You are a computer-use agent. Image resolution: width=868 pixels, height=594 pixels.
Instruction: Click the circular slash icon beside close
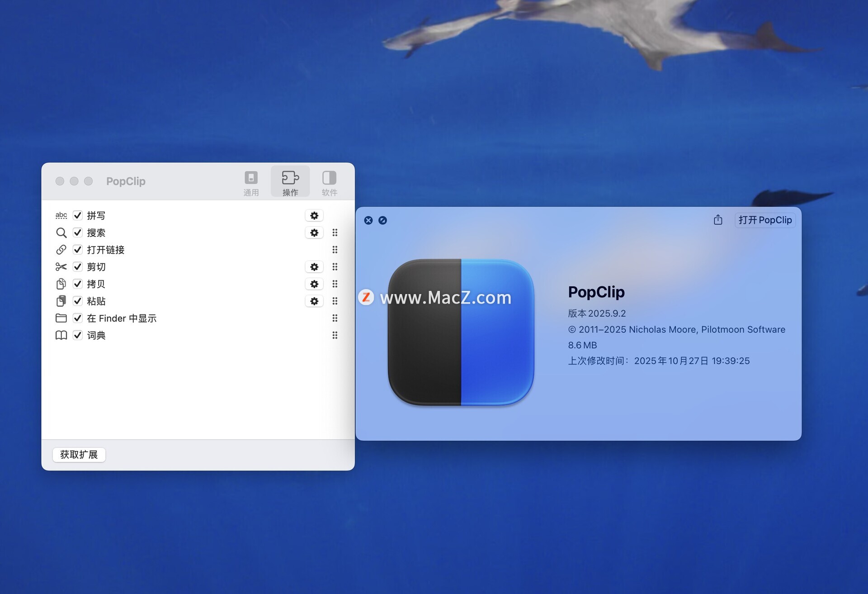[x=382, y=220]
